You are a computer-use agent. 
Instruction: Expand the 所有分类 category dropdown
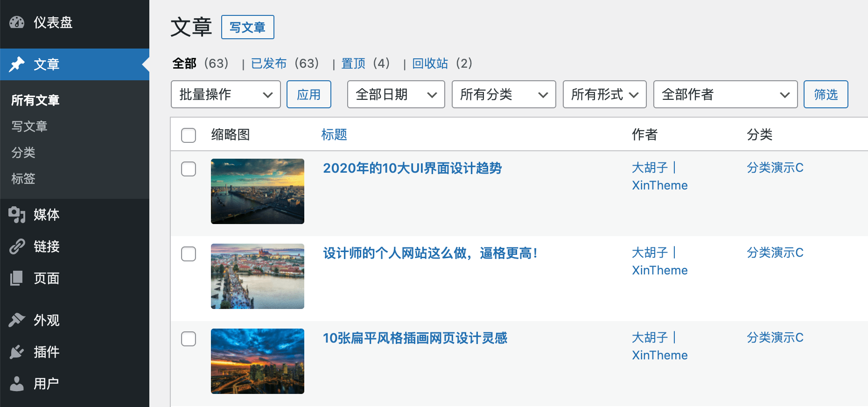point(504,94)
